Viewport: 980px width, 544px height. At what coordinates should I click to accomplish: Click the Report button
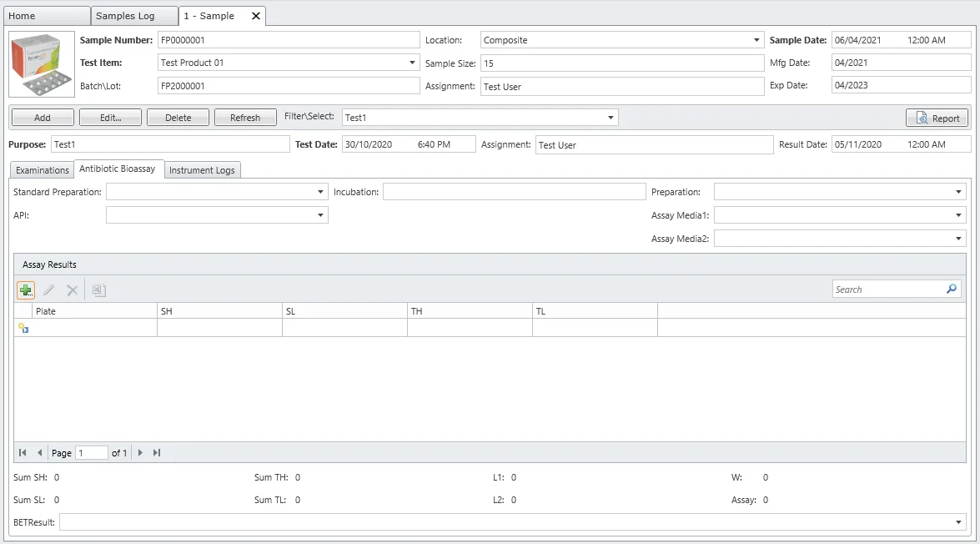click(x=937, y=118)
